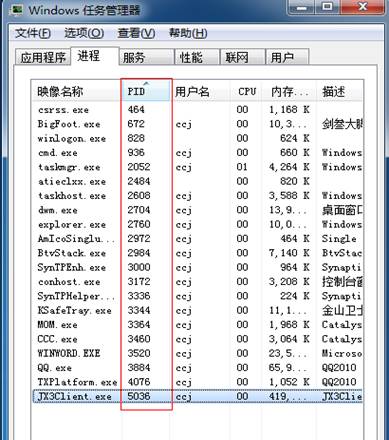Select the JX3Client.exe process

197,396
